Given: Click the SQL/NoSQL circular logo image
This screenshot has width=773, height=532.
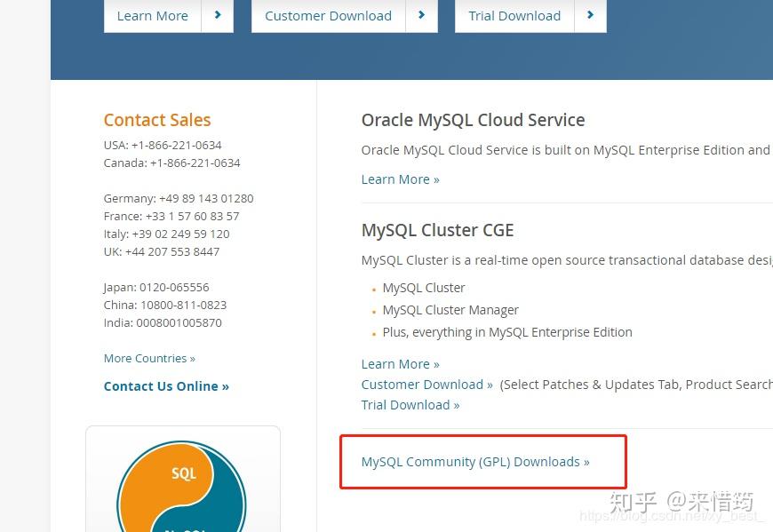Looking at the screenshot, I should (x=181, y=486).
